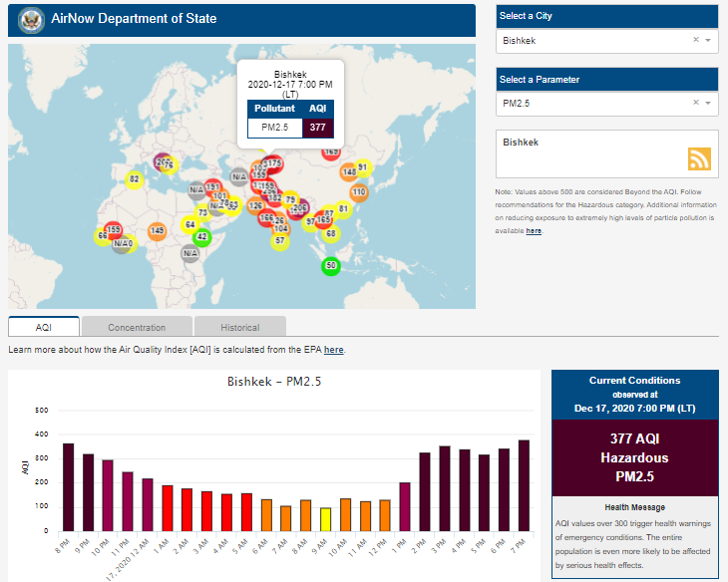
Task: Clear the selected city Bishkek with the x
Action: (x=696, y=40)
